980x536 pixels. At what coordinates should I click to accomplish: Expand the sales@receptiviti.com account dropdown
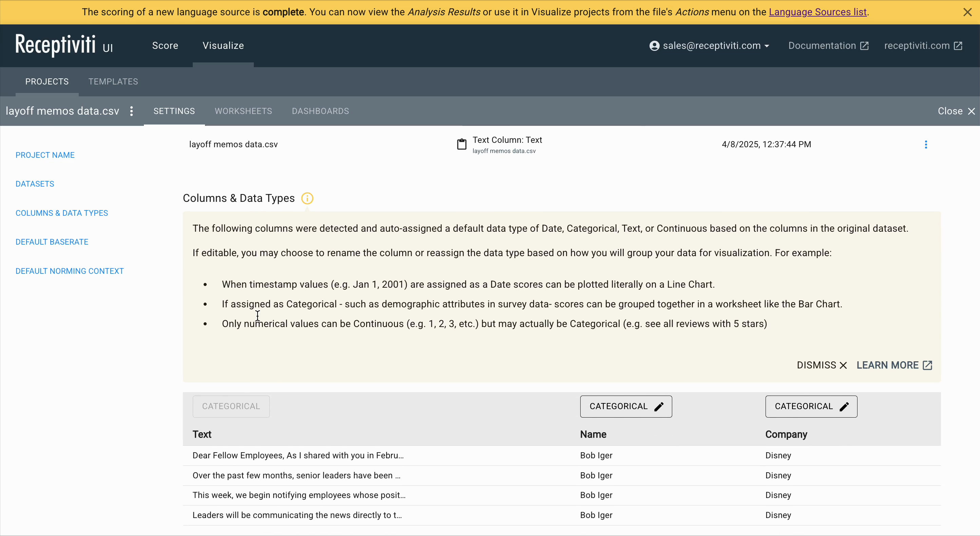pyautogui.click(x=767, y=46)
